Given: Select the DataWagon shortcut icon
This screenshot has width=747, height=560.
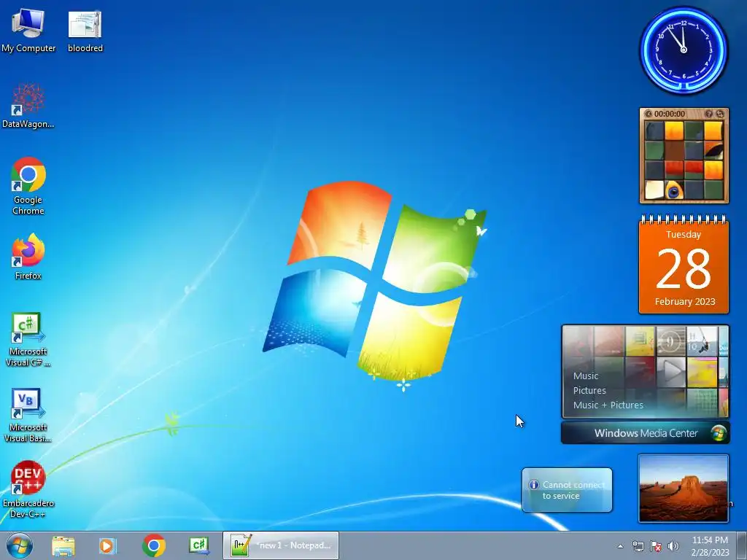Looking at the screenshot, I should click(x=28, y=106).
